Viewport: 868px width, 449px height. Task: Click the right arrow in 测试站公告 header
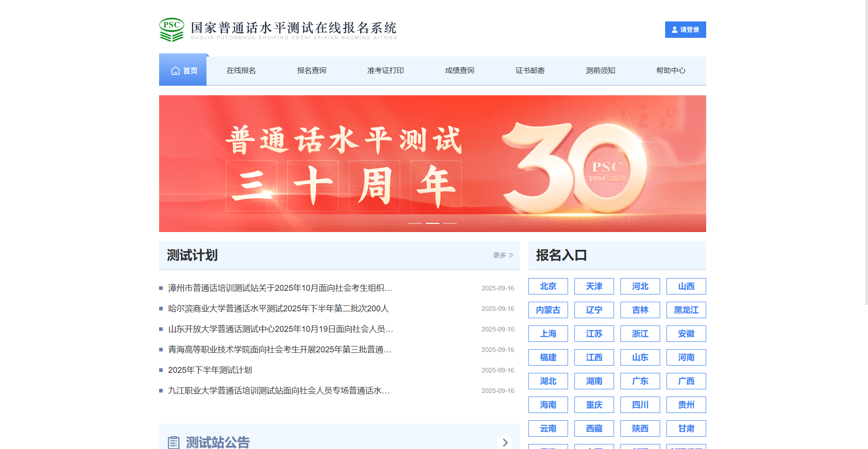[505, 442]
